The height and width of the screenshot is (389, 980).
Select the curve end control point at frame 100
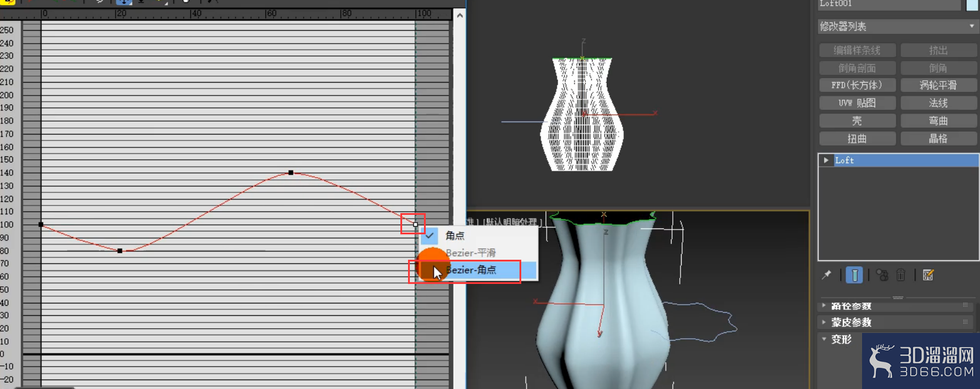pyautogui.click(x=416, y=224)
